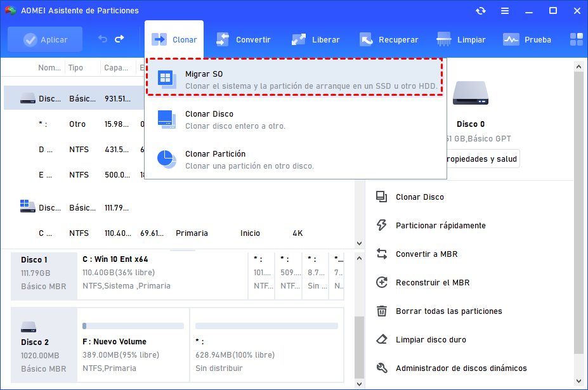Click the Windows disk icon in list
Image resolution: width=588 pixels, height=390 pixels.
[x=27, y=206]
